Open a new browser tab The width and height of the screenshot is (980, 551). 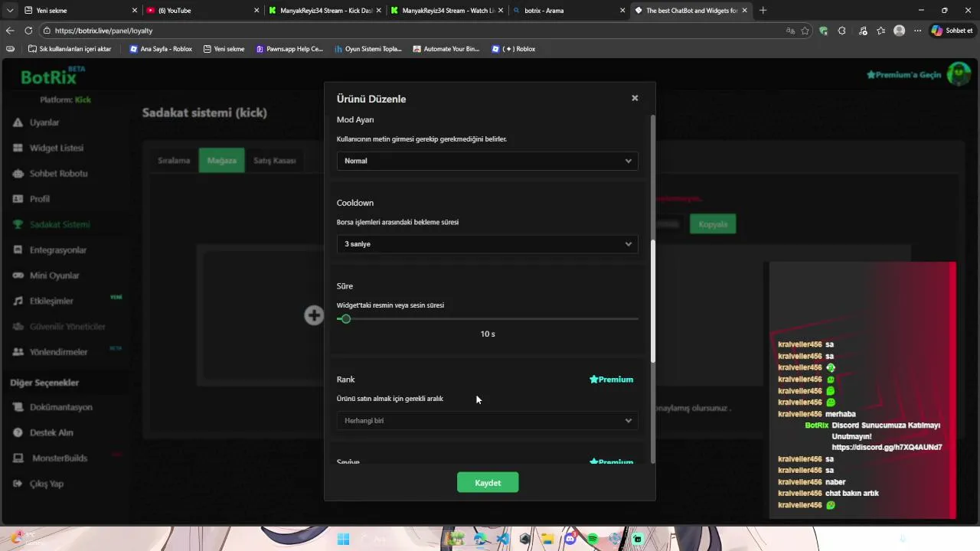[763, 10]
